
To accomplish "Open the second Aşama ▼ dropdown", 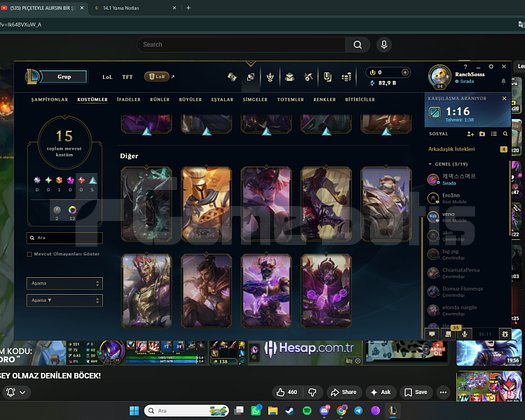I will pos(64,300).
